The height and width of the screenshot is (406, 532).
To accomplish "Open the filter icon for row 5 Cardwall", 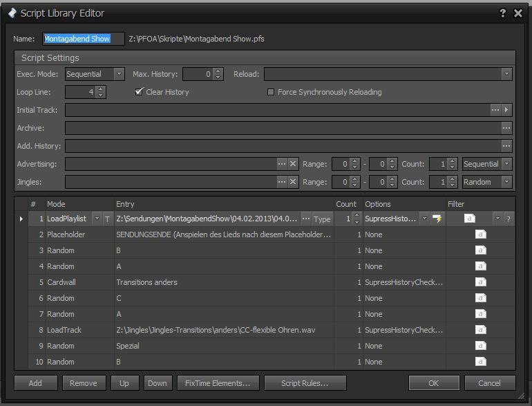I will click(x=480, y=282).
